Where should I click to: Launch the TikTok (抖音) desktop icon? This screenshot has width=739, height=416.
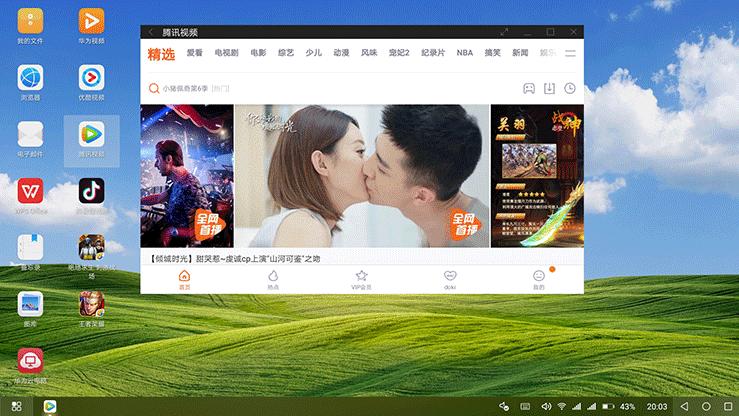tap(91, 191)
